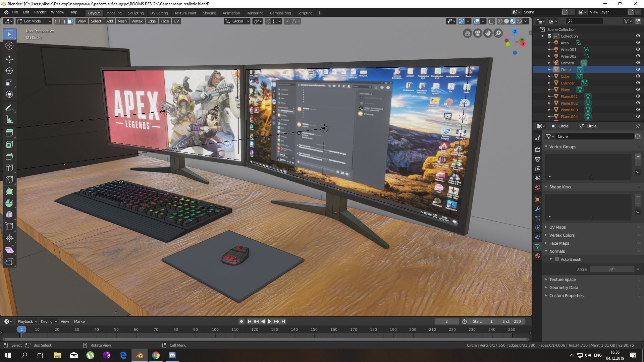Activate the Rotate tool
Image resolution: width=644 pixels, height=362 pixels.
(9, 71)
